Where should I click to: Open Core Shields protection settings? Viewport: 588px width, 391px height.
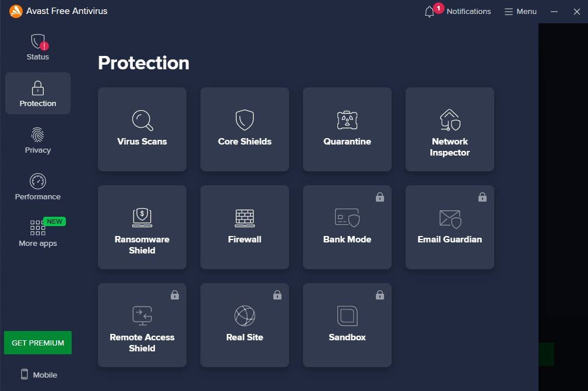(x=245, y=129)
